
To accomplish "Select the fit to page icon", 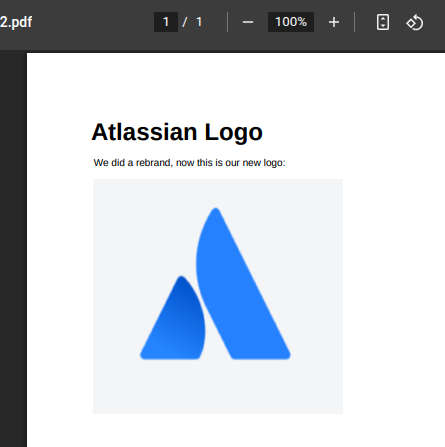I will pyautogui.click(x=383, y=22).
